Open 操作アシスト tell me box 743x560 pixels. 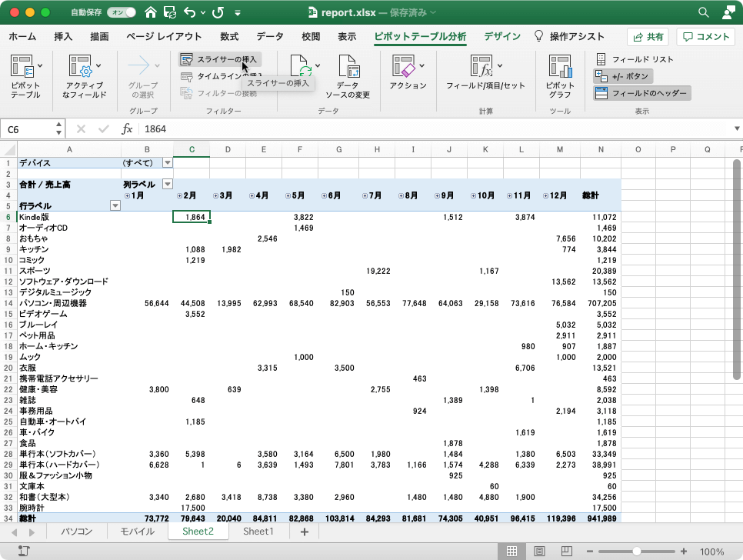pos(570,36)
